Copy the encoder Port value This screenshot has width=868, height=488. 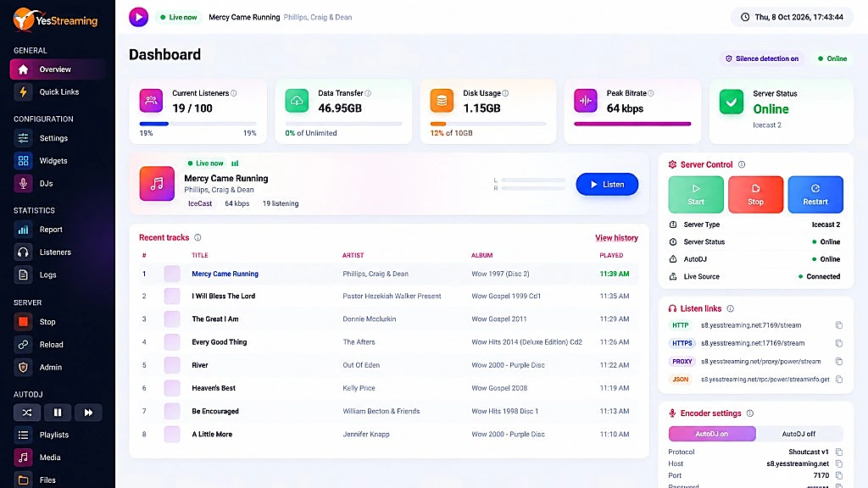839,475
